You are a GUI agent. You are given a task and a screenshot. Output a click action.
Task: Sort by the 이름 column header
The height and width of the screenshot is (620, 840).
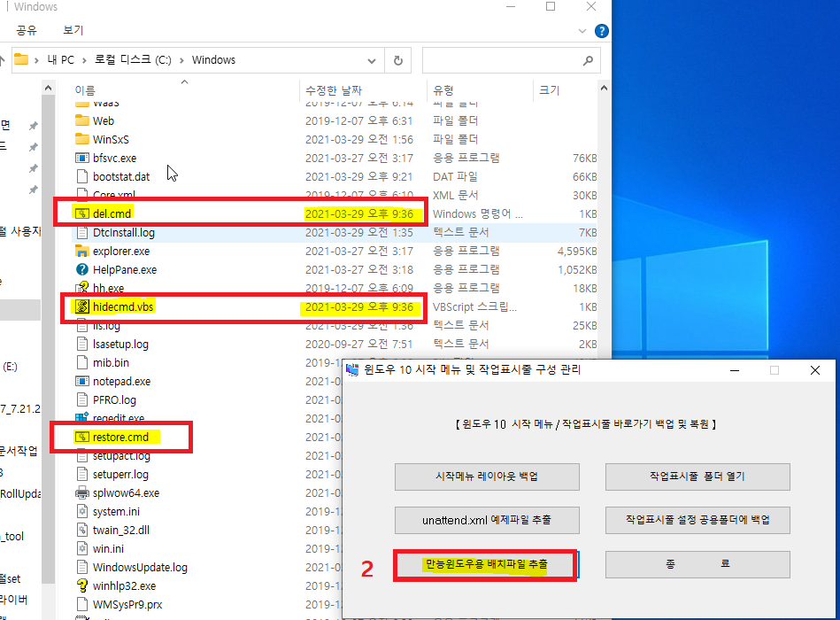point(184,90)
